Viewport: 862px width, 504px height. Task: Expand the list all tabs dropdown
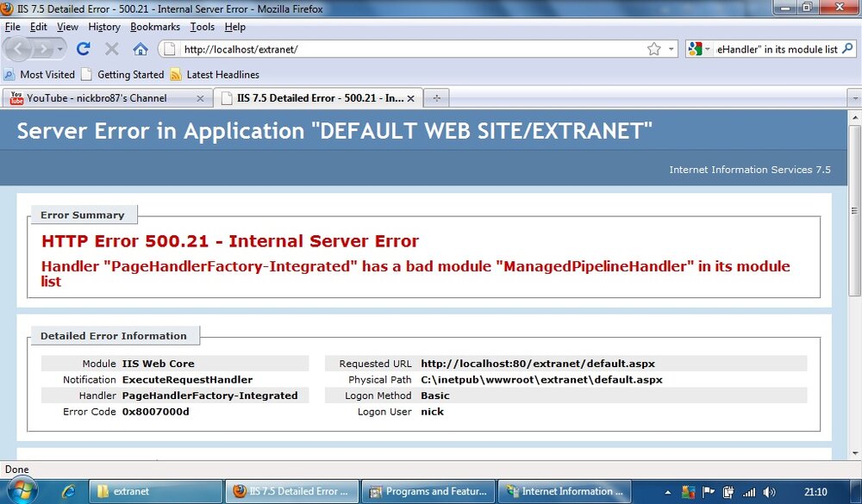pos(855,98)
